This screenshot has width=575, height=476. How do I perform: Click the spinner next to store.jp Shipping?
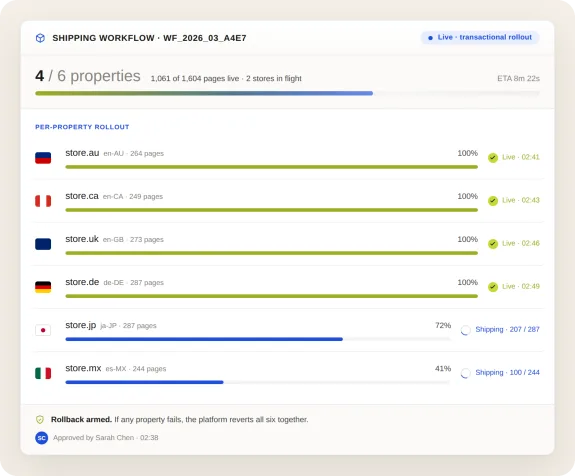click(x=465, y=330)
